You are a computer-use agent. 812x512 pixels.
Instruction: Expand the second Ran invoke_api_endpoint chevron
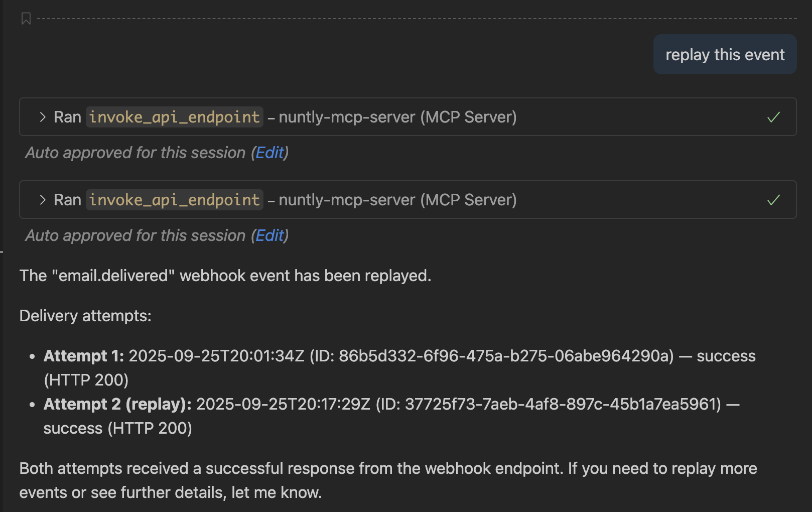point(43,200)
